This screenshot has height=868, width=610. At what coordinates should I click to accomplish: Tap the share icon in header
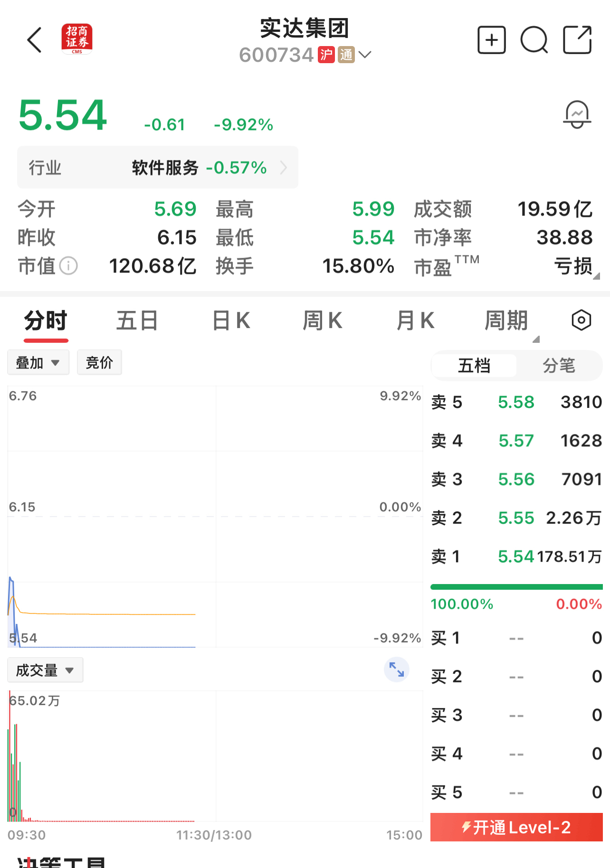coord(577,40)
